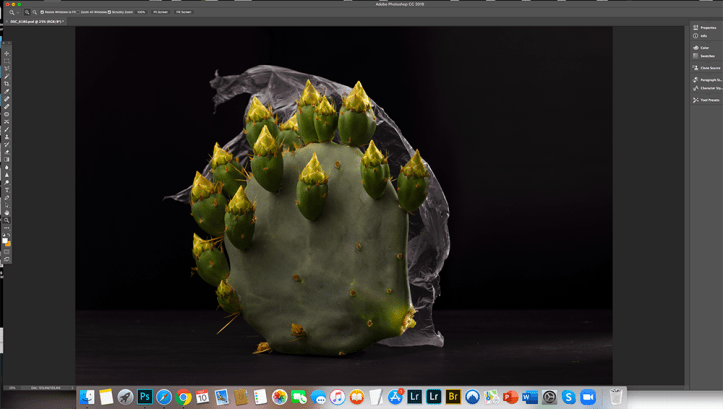Image resolution: width=723 pixels, height=409 pixels.
Task: Open the Properties panel icon
Action: [x=706, y=28]
